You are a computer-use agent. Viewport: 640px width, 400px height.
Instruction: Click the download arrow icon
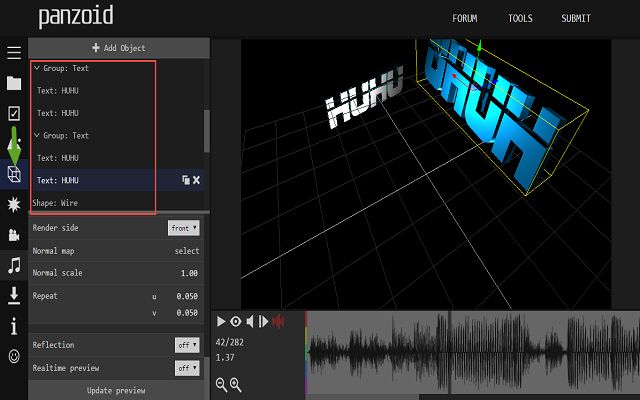pos(14,295)
